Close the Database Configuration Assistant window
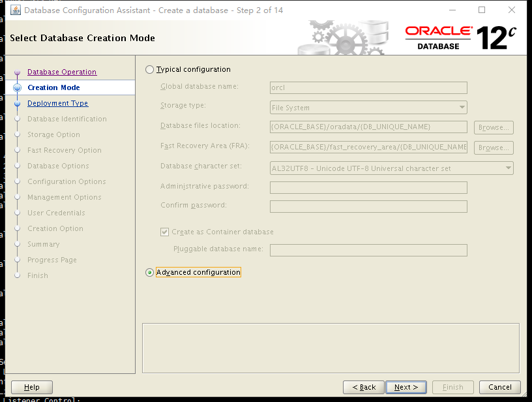The width and height of the screenshot is (532, 402). click(512, 10)
